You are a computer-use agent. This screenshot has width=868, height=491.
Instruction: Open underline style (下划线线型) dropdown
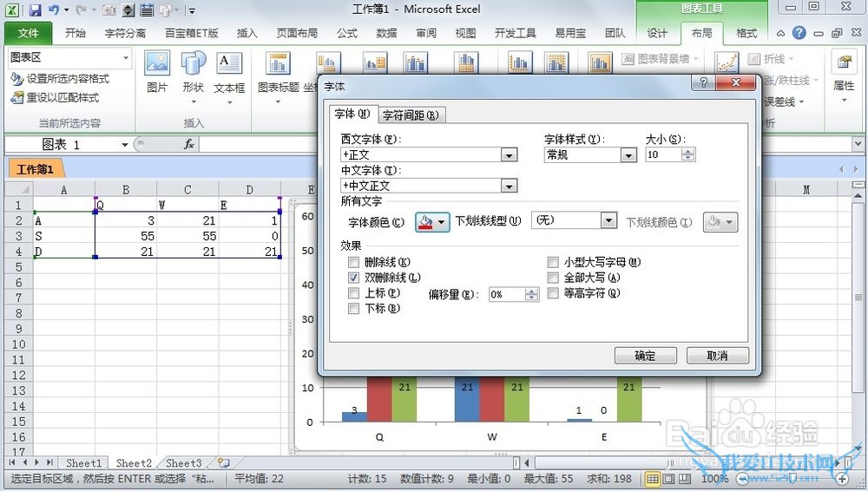coord(609,220)
